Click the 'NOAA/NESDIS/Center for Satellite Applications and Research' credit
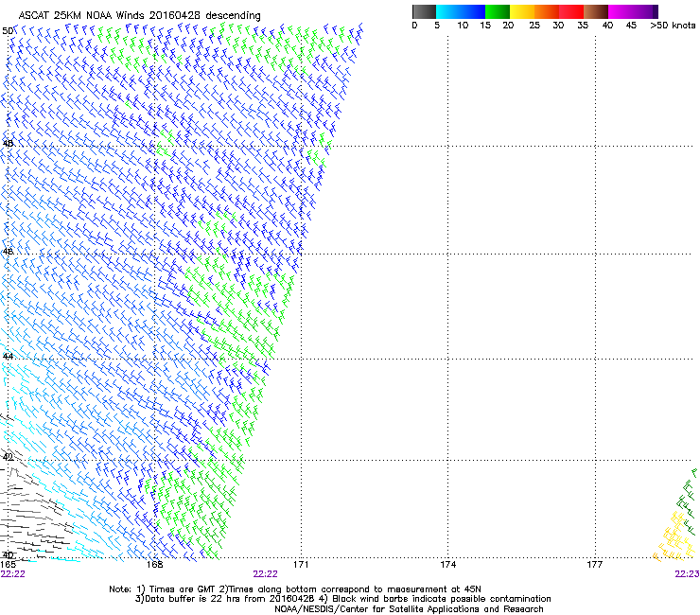The image size is (700, 615). point(409,609)
